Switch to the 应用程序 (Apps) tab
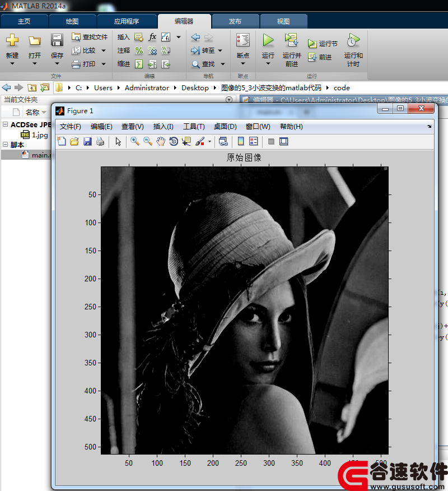 (127, 21)
